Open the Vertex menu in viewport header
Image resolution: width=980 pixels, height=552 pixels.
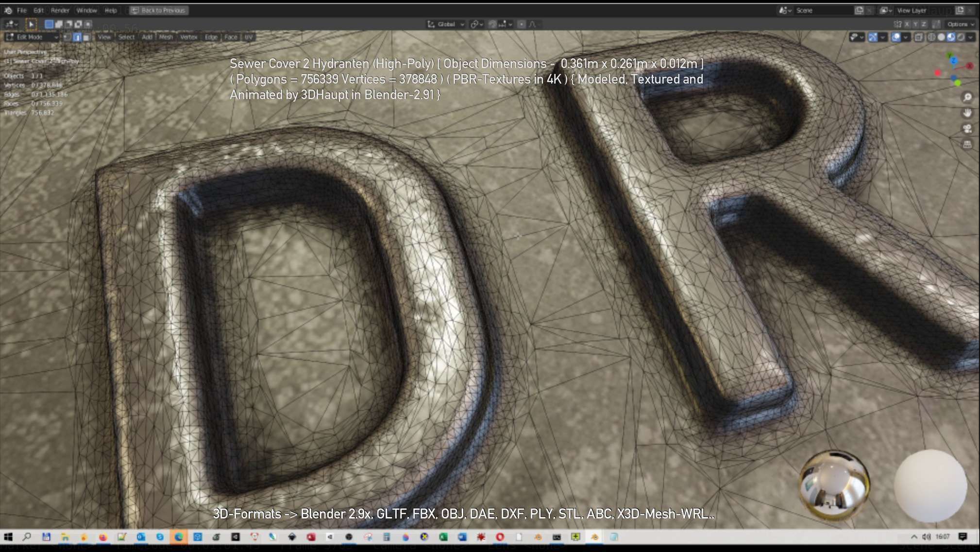coord(189,37)
